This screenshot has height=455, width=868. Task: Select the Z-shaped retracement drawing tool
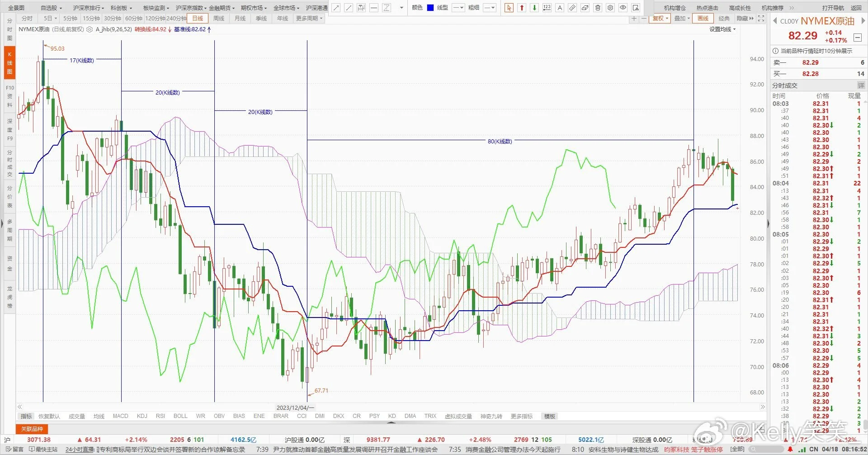[387, 8]
